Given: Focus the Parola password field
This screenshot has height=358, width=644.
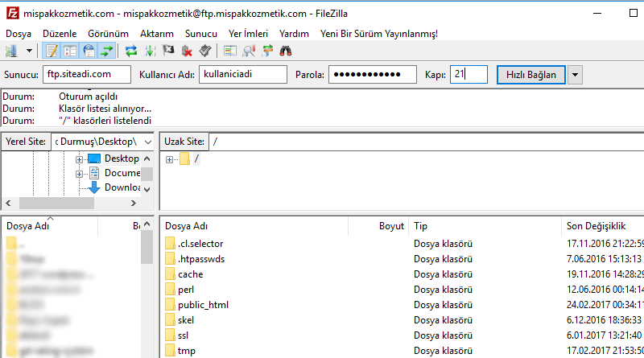Looking at the screenshot, I should click(x=373, y=74).
